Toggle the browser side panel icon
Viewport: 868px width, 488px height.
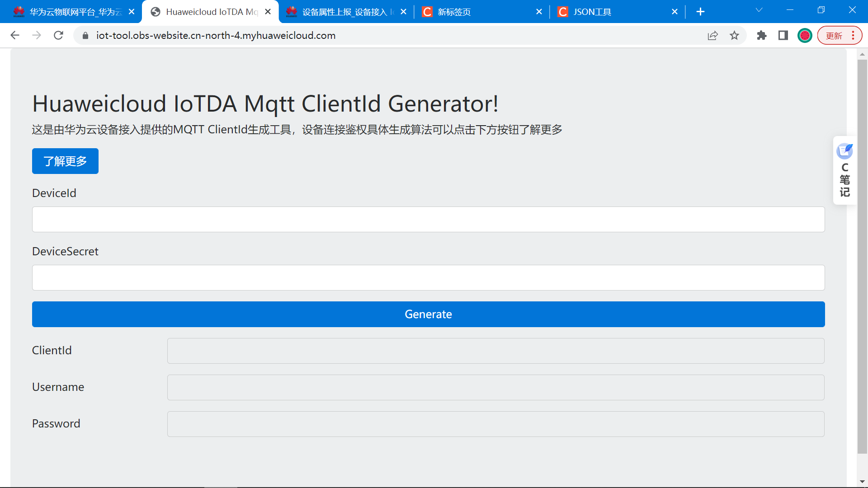(783, 35)
